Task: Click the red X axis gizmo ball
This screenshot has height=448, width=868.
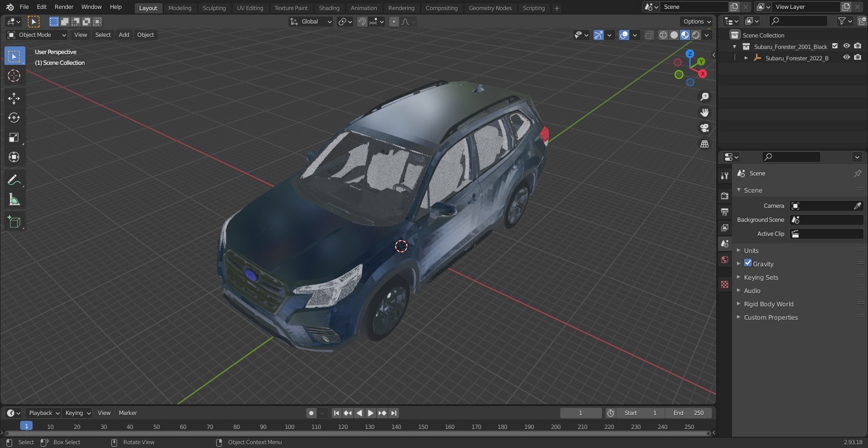Action: [x=703, y=74]
